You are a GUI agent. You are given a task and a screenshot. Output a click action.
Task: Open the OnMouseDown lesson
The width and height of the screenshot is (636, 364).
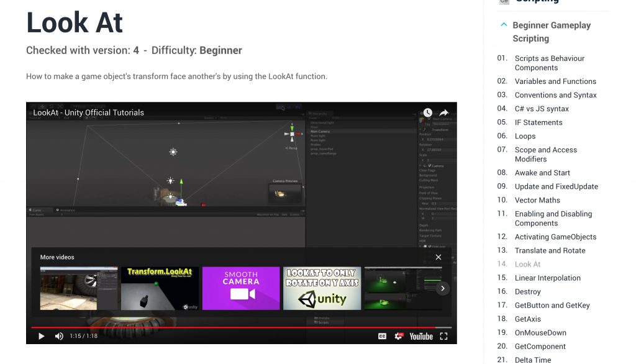tap(541, 333)
